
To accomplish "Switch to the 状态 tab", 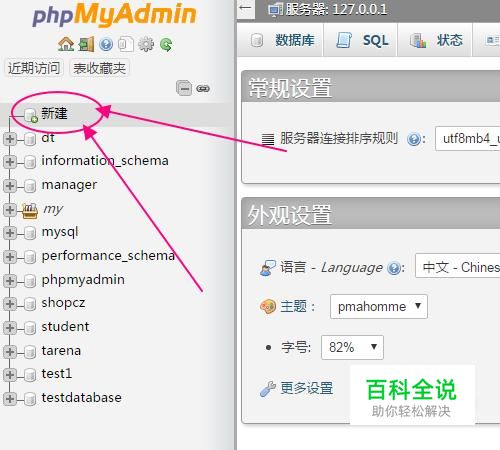I will point(435,40).
